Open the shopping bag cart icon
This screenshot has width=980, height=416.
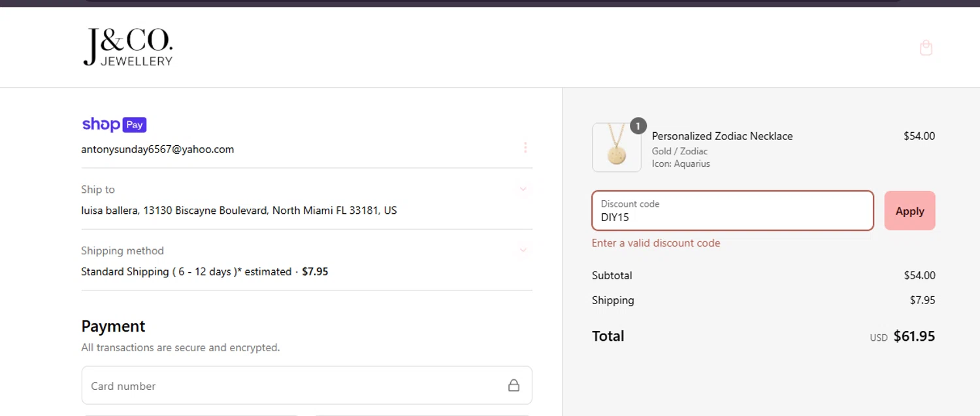926,48
